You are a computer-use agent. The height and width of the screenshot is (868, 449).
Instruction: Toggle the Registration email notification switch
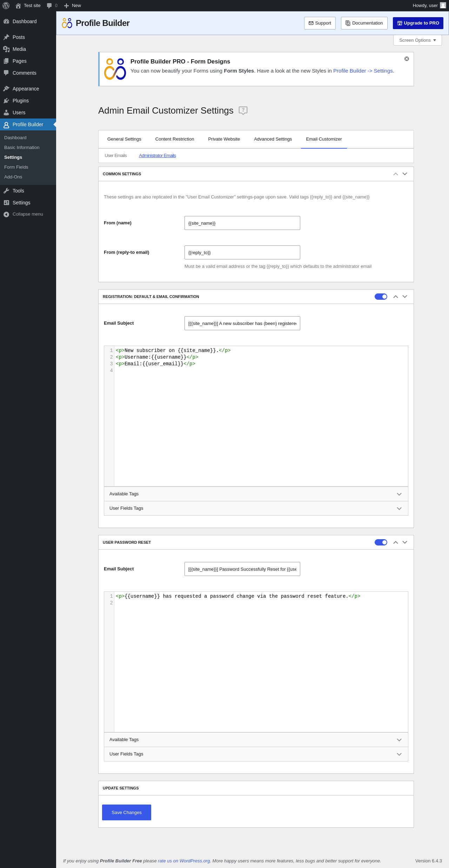click(x=381, y=297)
